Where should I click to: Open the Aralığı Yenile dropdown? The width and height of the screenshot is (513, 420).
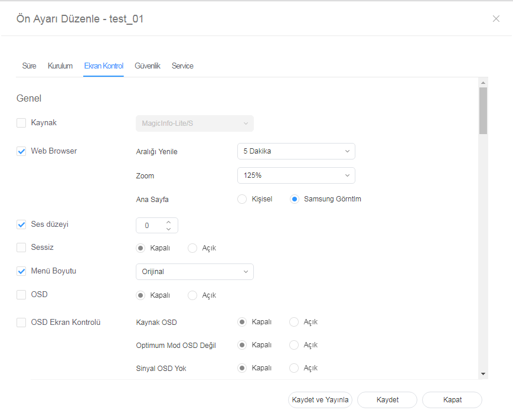pos(296,151)
